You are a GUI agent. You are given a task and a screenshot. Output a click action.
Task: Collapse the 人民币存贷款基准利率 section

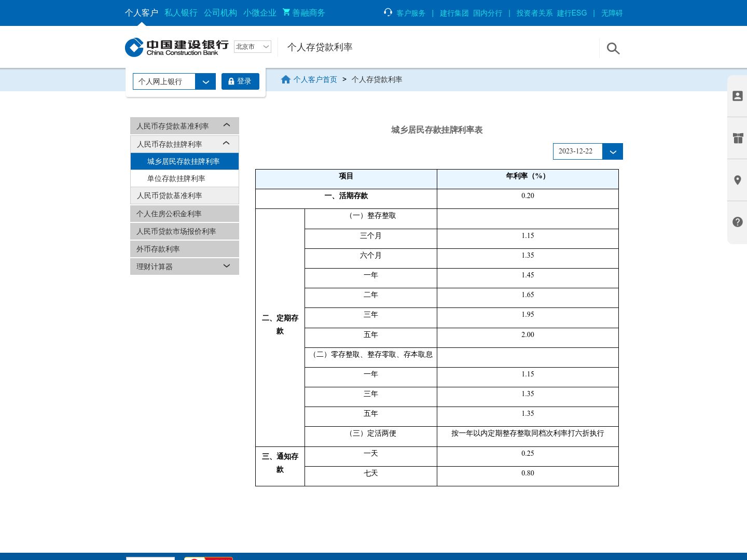tap(226, 125)
